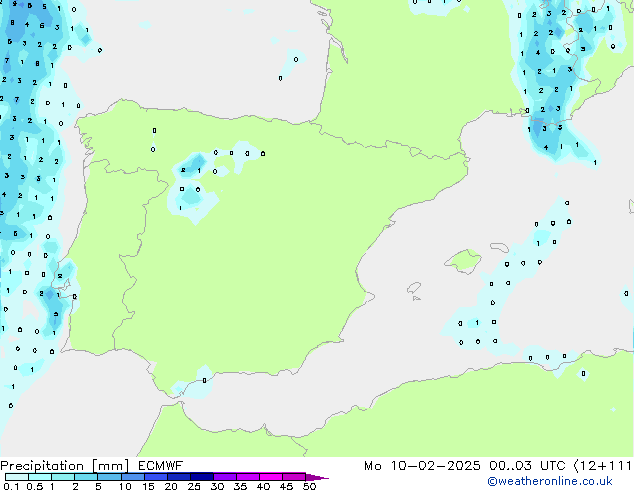Viewport: 634px width, 490px height.
Task: Click the 0.5–1 mm legend swatch
Action: (40, 477)
